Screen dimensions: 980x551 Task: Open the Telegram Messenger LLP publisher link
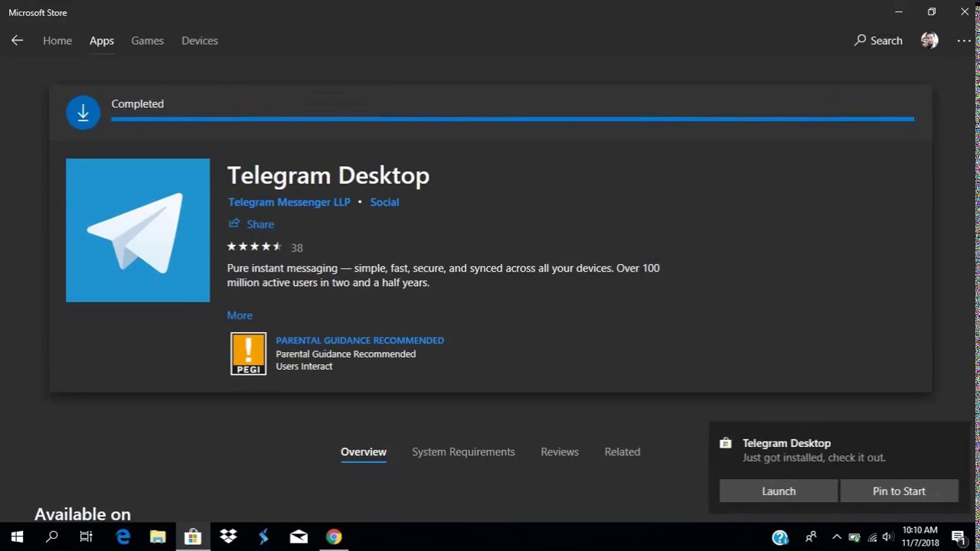[289, 202]
